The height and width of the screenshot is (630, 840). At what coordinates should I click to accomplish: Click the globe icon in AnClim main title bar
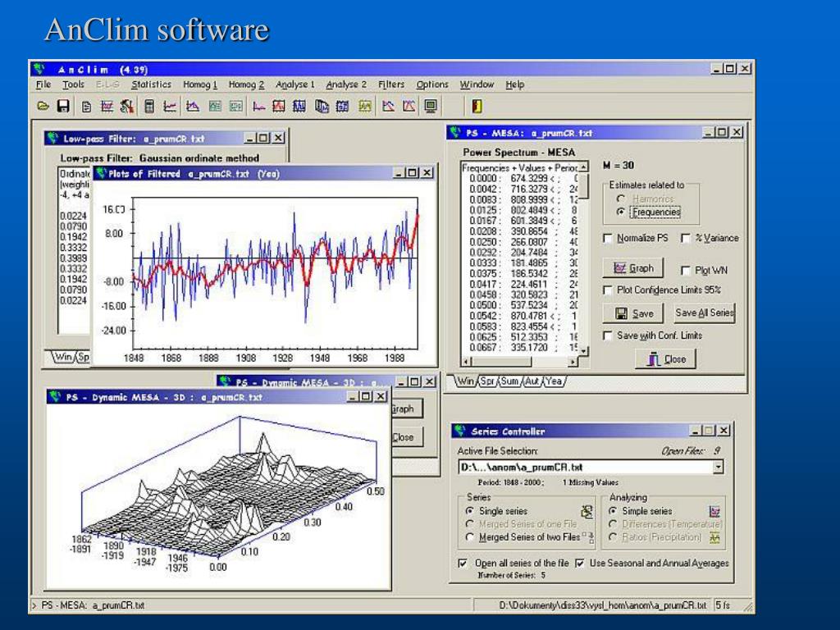click(x=39, y=69)
